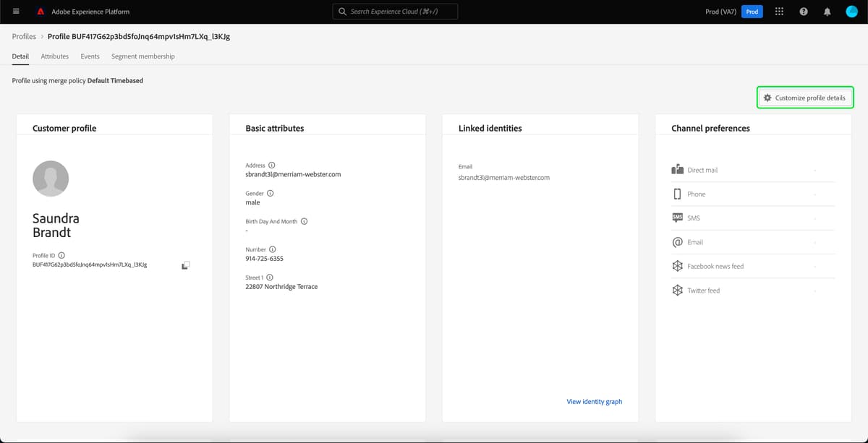Click the Customize profile details button

coord(805,97)
